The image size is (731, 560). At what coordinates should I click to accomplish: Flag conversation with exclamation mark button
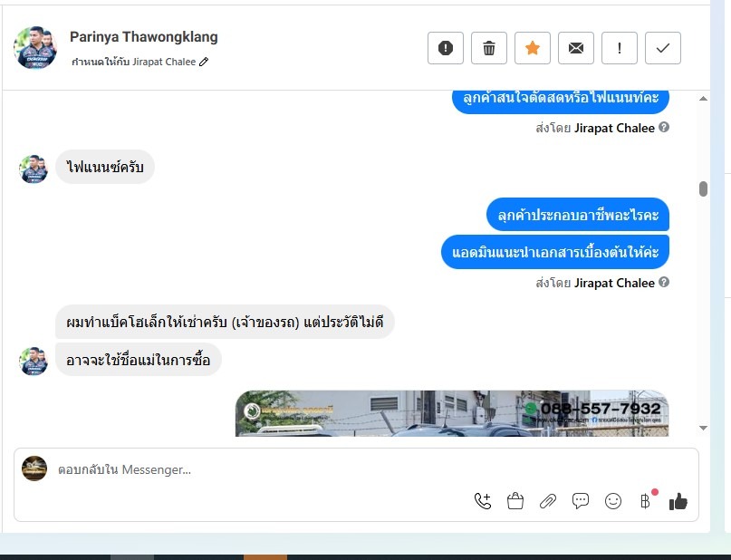[x=619, y=48]
